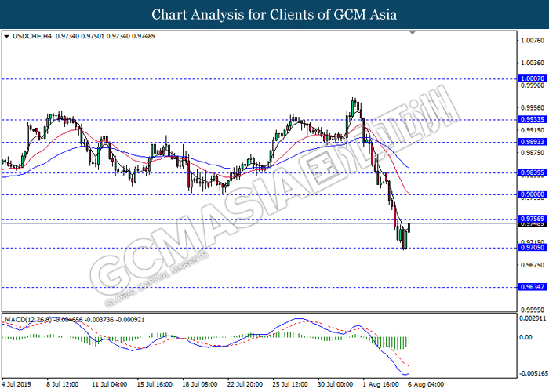Click the 6 Aug 04:00 time label
This screenshot has width=549, height=392.
425,384
